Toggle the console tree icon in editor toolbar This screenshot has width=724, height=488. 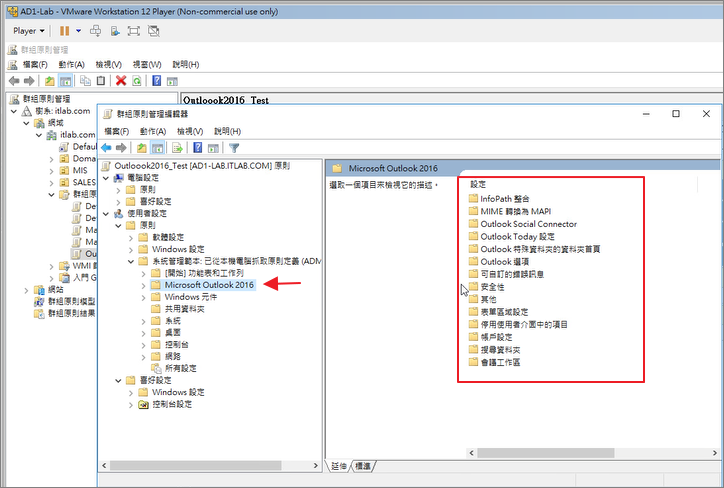coord(157,148)
